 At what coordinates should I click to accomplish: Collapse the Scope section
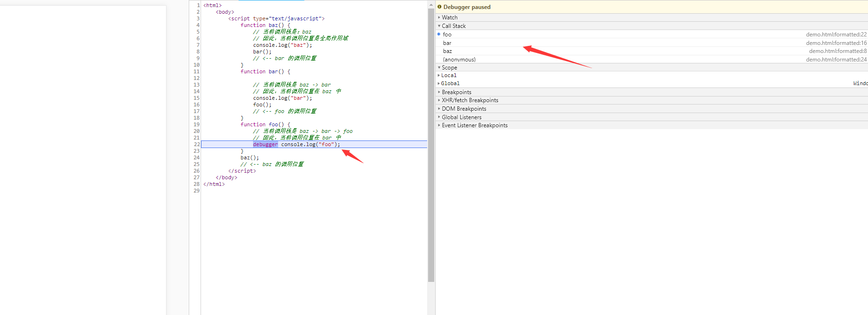click(x=449, y=68)
